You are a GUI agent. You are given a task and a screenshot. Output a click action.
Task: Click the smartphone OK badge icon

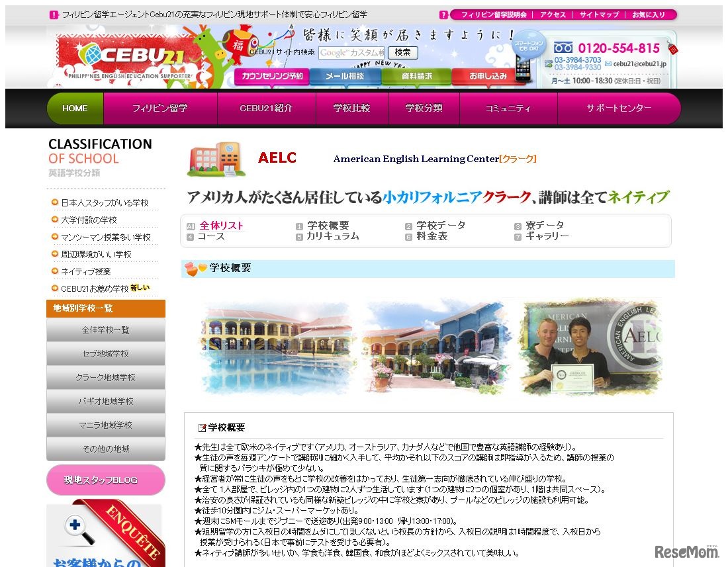(x=528, y=45)
